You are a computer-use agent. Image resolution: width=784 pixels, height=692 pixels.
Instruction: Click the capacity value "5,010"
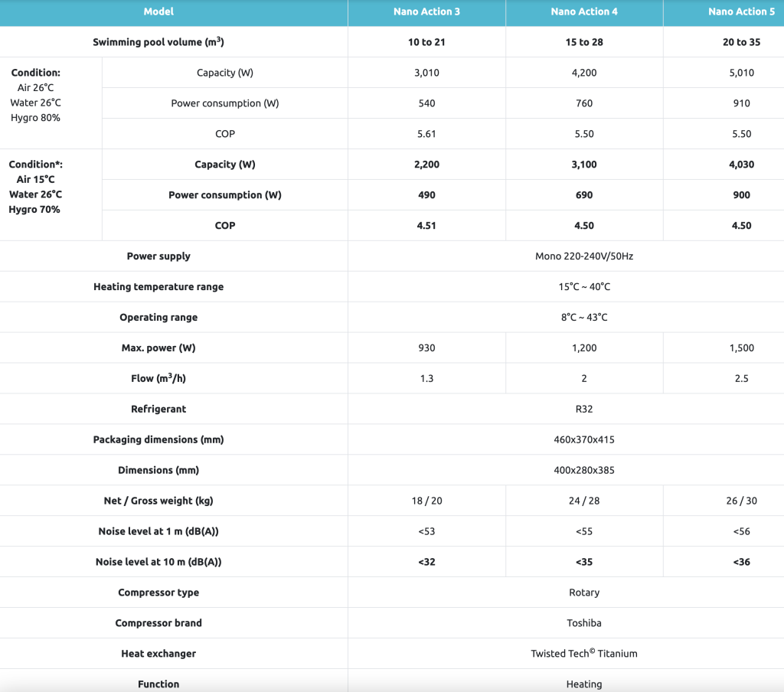[x=741, y=73]
